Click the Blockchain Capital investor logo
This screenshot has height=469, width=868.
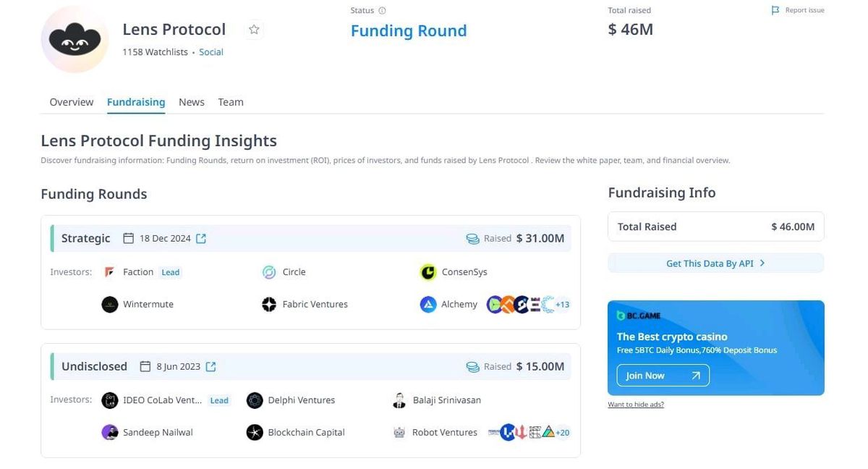click(255, 432)
